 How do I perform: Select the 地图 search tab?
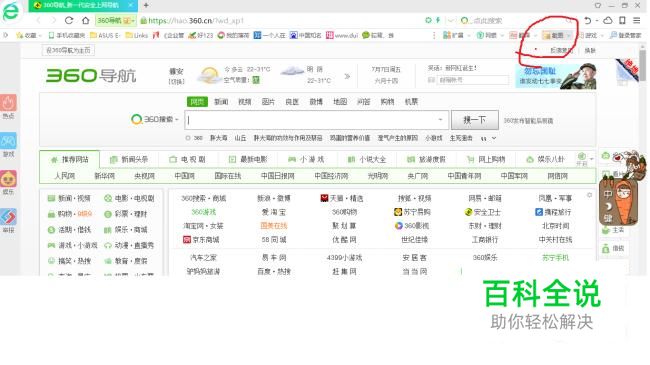(x=340, y=102)
